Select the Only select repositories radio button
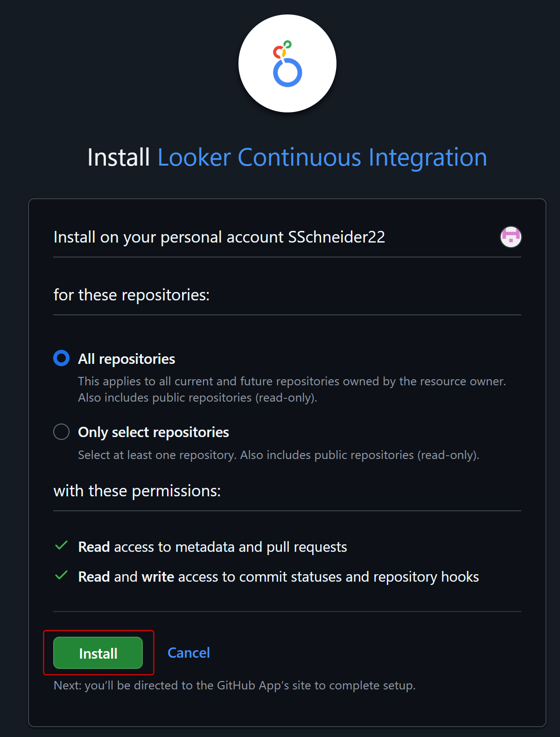This screenshot has height=737, width=560. click(62, 432)
